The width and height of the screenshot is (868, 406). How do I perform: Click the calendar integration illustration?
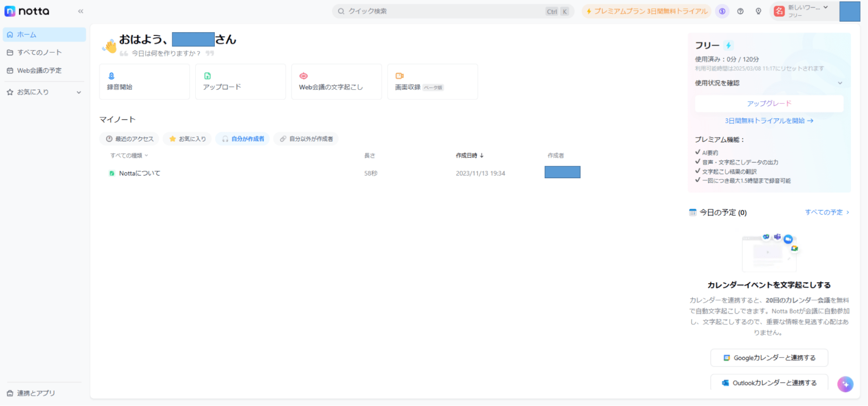[769, 252]
